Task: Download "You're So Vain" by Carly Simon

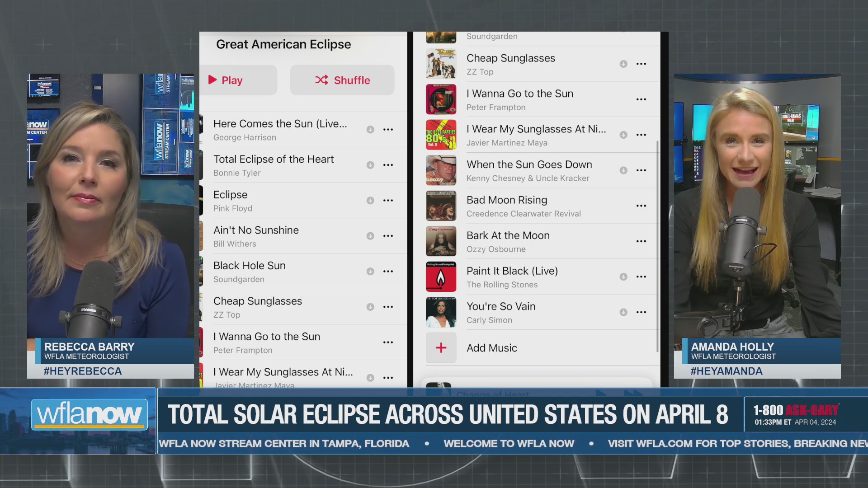Action: [623, 312]
